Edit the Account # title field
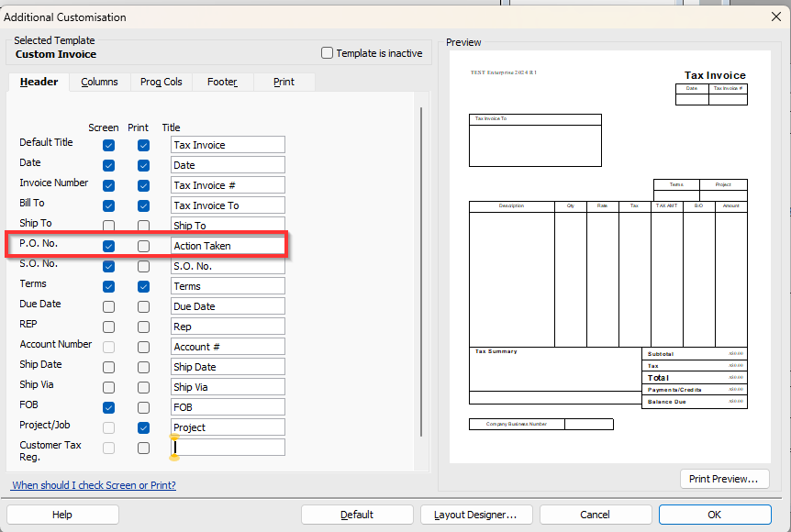 click(228, 347)
